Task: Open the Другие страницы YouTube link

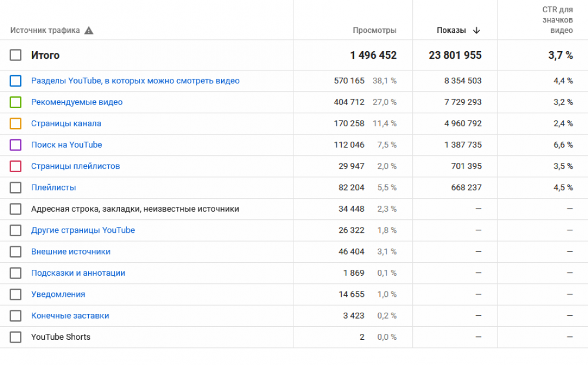Action: [x=83, y=230]
